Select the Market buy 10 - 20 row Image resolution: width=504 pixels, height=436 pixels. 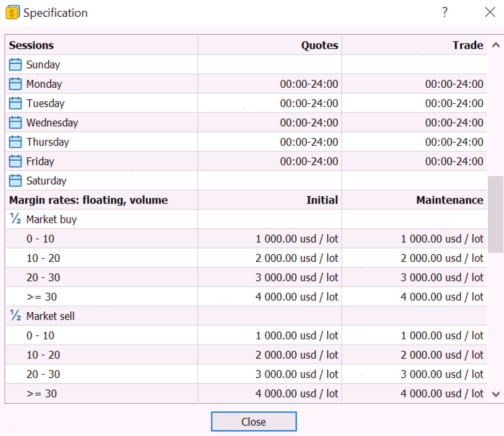247,258
